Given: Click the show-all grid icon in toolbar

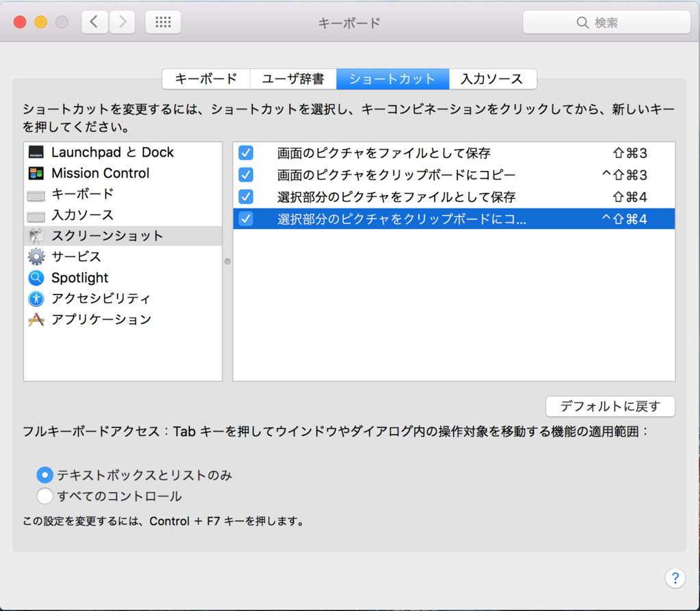Looking at the screenshot, I should pyautogui.click(x=163, y=22).
